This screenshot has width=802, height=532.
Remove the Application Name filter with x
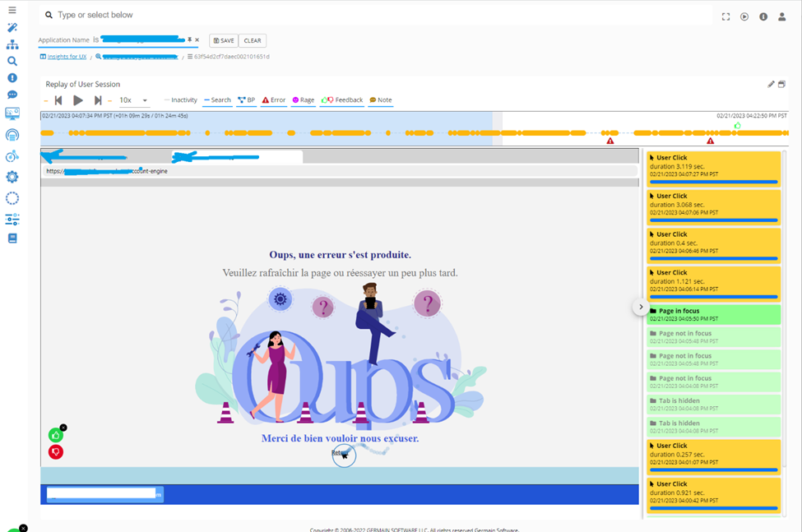pyautogui.click(x=197, y=39)
